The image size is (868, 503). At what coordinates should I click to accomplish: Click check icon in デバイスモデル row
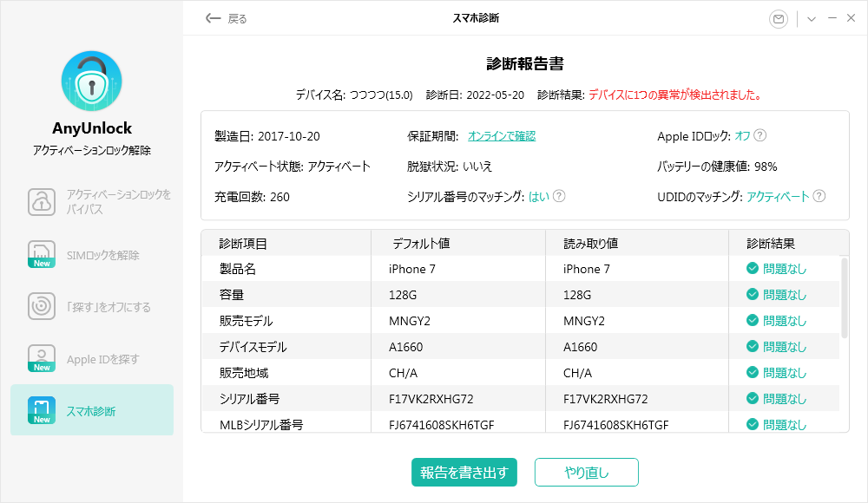[x=752, y=346]
